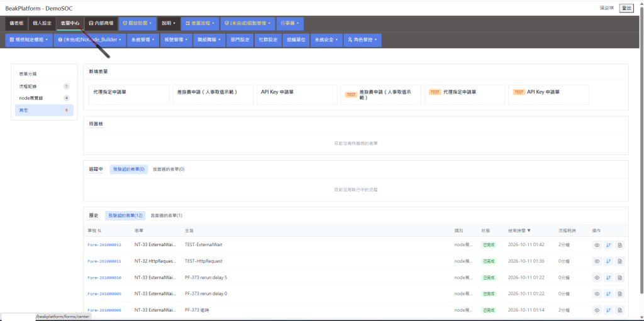Click the branch icon in Form-261000008 row

(608, 310)
